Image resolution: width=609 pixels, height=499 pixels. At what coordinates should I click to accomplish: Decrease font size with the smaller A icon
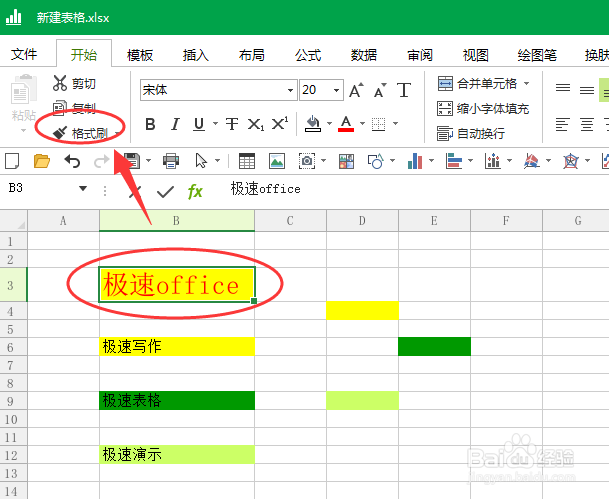380,90
